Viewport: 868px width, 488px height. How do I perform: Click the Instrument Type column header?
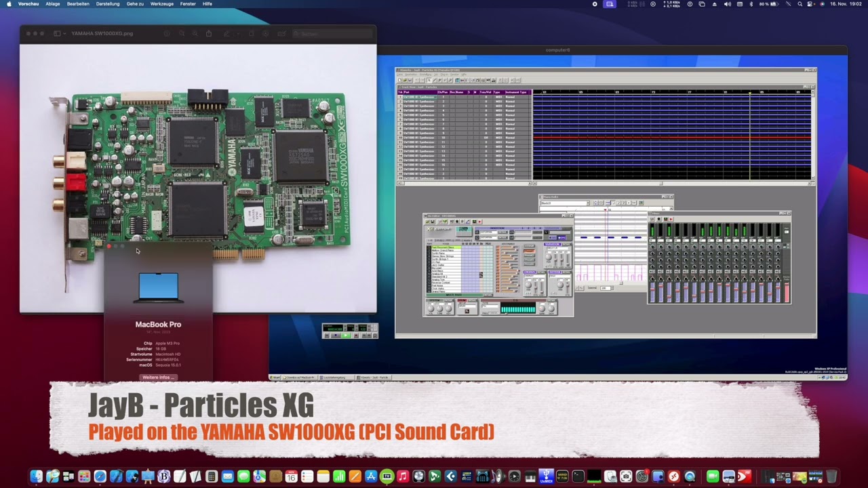[517, 92]
